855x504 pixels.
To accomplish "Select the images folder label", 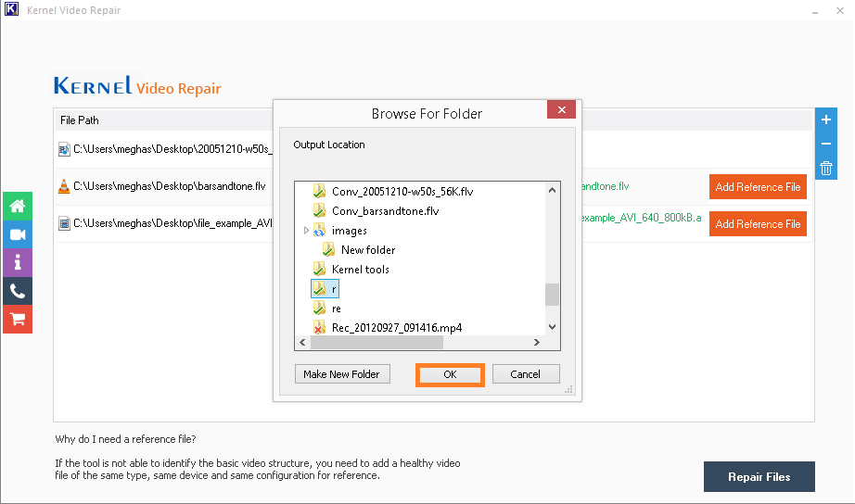I will tap(349, 231).
